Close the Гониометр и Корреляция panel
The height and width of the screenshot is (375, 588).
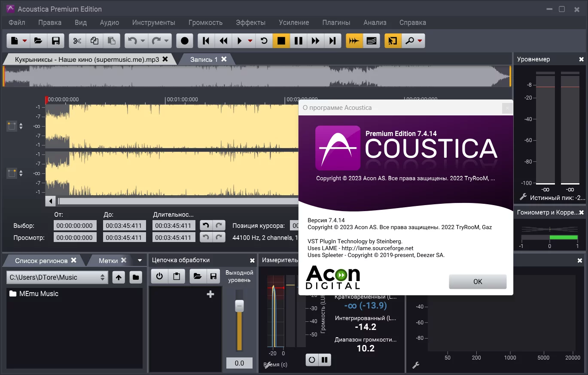[x=581, y=212]
